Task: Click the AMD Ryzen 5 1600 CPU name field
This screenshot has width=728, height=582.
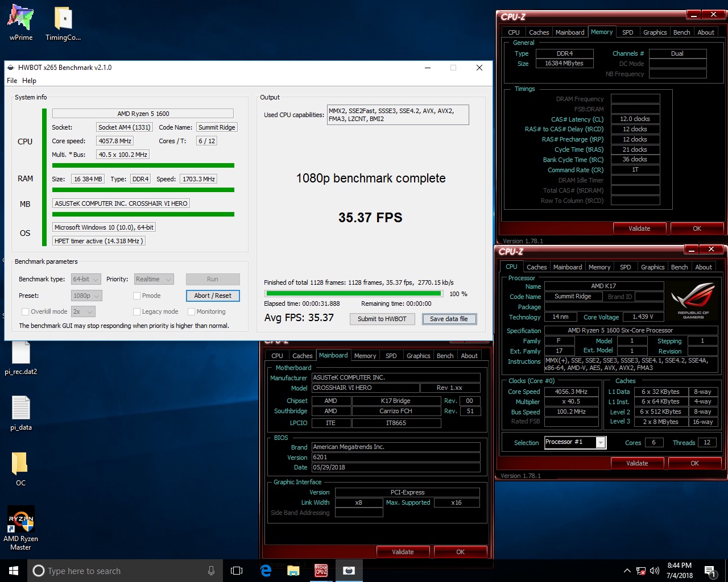Action: [x=143, y=114]
